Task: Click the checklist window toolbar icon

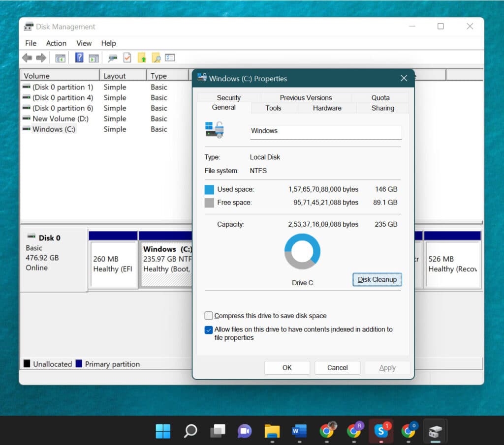Action: click(170, 58)
